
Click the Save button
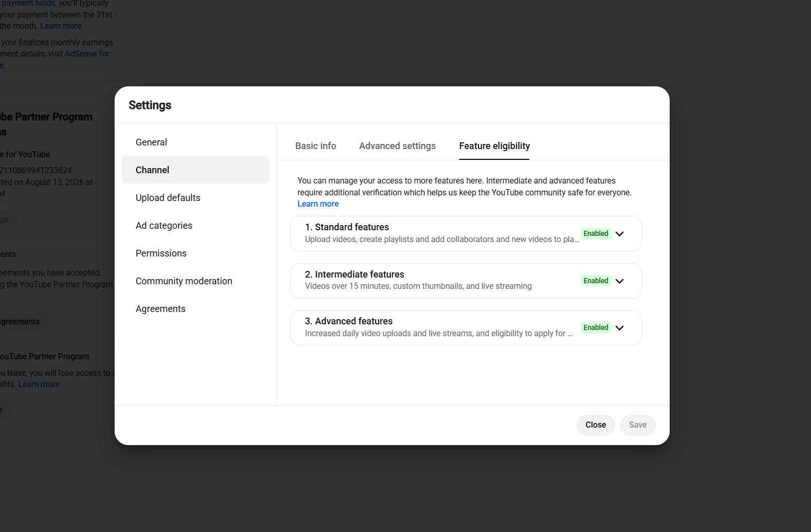point(638,425)
